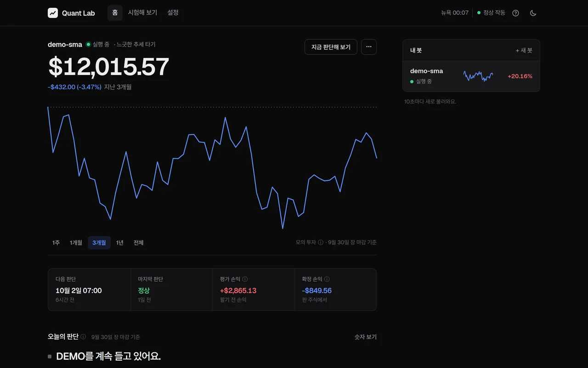
Task: Open the 설정 tab
Action: coord(173,13)
